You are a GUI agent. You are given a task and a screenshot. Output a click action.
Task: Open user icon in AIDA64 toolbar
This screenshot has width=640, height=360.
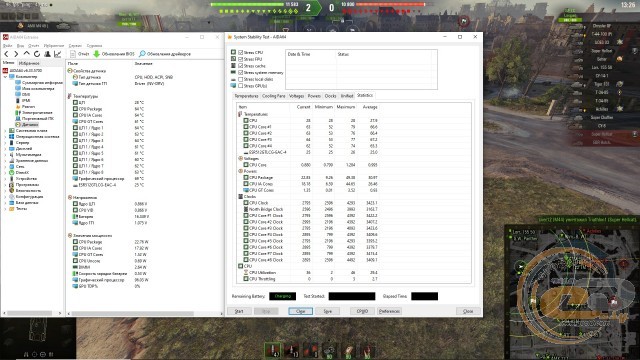click(x=47, y=54)
